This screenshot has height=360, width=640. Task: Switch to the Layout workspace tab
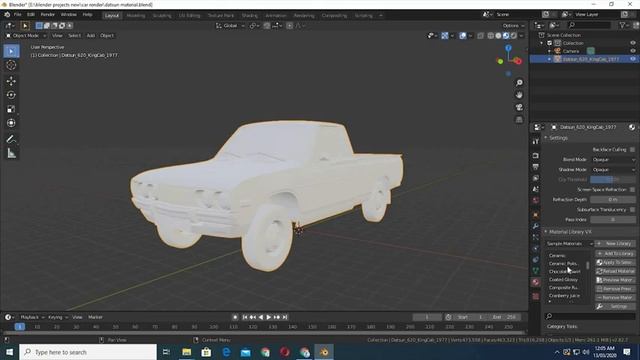[x=111, y=16]
